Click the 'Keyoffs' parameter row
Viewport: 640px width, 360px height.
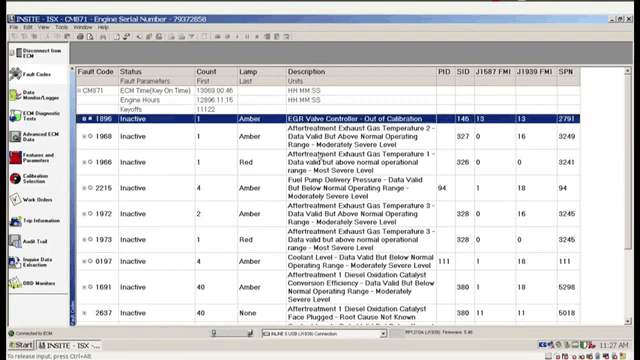click(x=328, y=109)
